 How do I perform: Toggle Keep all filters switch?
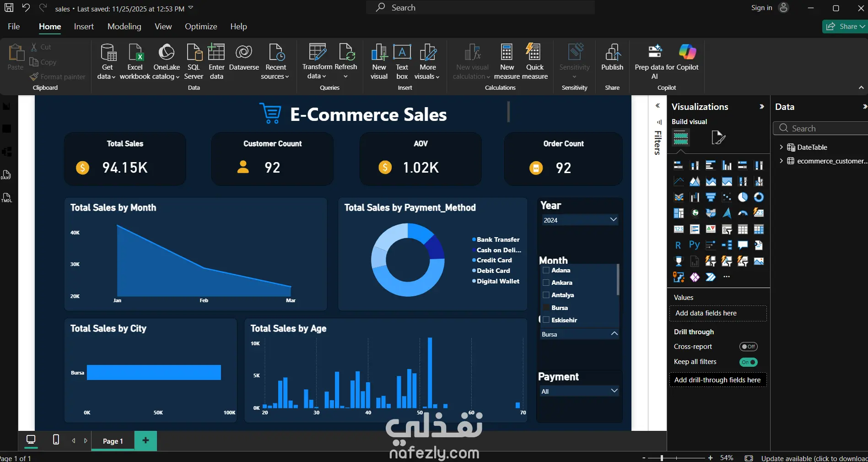coord(749,362)
